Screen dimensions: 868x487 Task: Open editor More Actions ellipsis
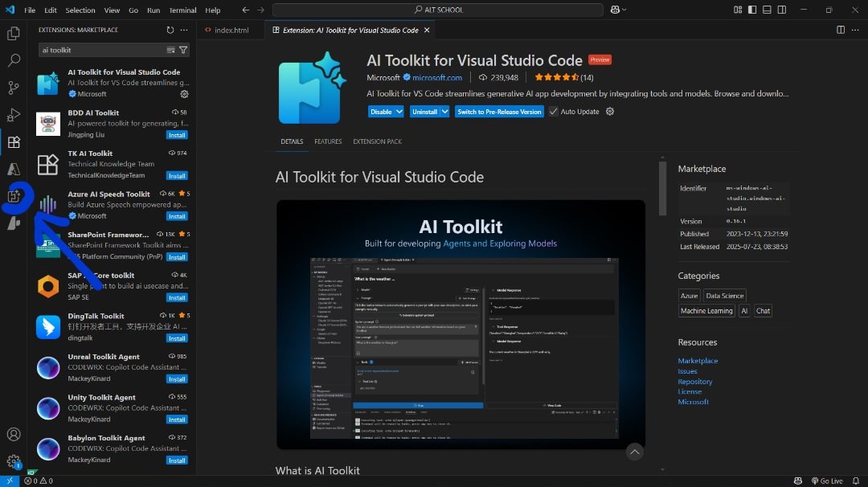tap(855, 30)
